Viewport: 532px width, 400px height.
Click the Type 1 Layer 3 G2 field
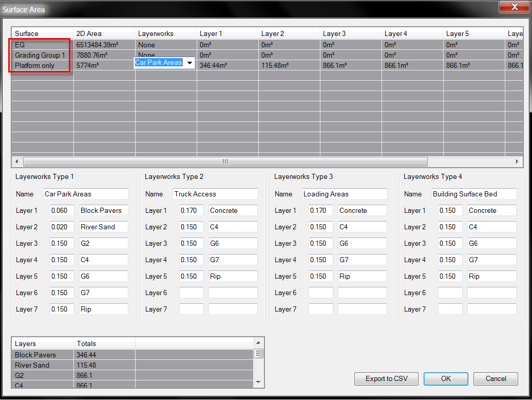pyautogui.click(x=104, y=244)
